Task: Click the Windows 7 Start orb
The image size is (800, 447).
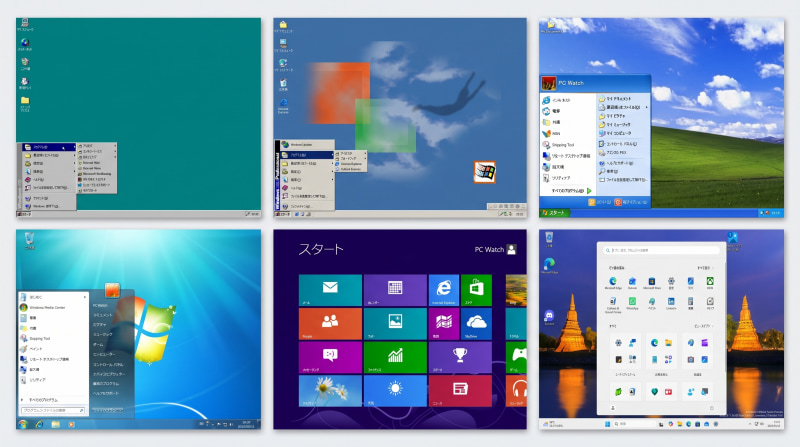Action: (x=23, y=424)
